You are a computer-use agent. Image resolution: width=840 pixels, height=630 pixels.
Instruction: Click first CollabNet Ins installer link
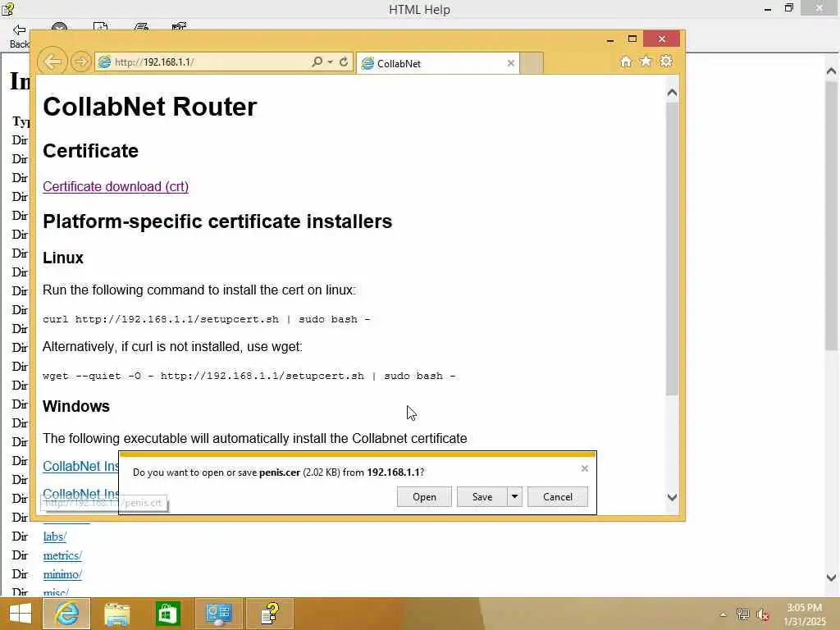pos(81,466)
